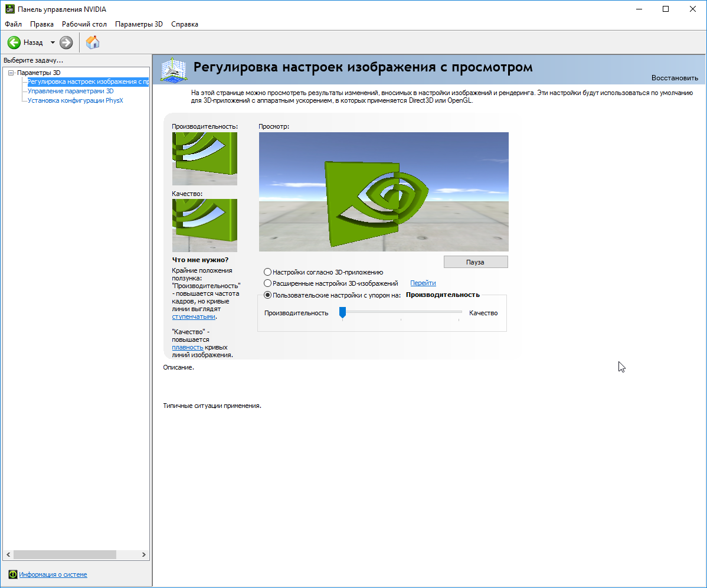Click the ступенчатыми help link
This screenshot has width=707, height=588.
(194, 316)
